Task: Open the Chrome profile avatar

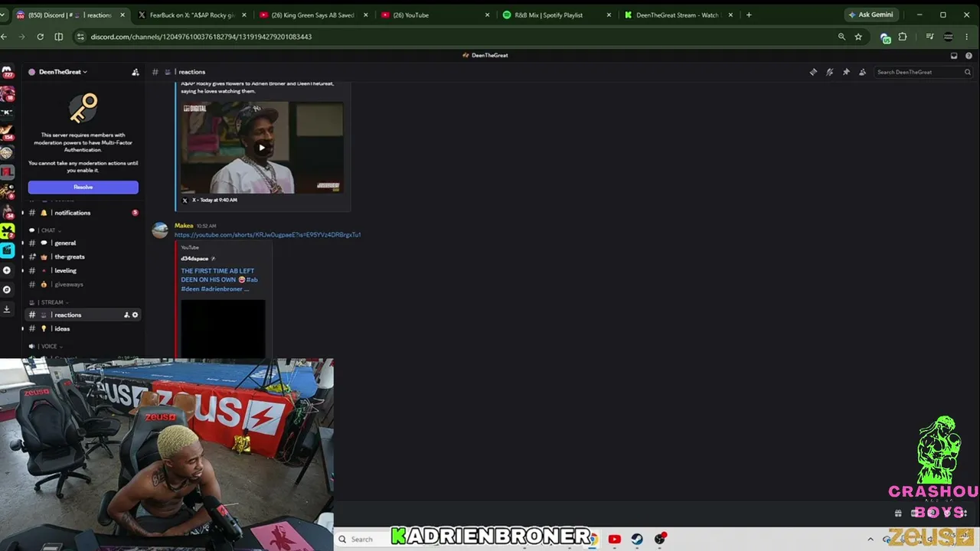Action: (x=948, y=37)
